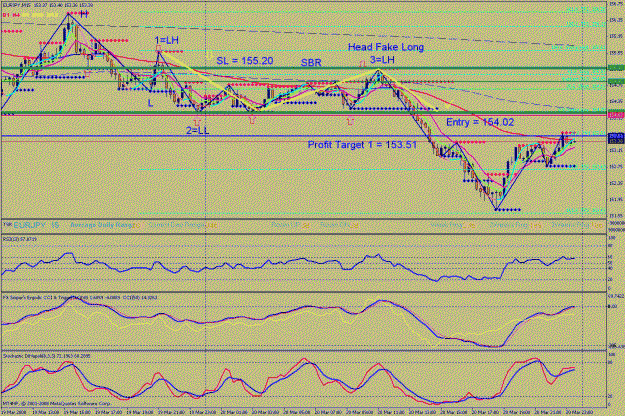Click the single "L" swing-low label

[x=150, y=103]
